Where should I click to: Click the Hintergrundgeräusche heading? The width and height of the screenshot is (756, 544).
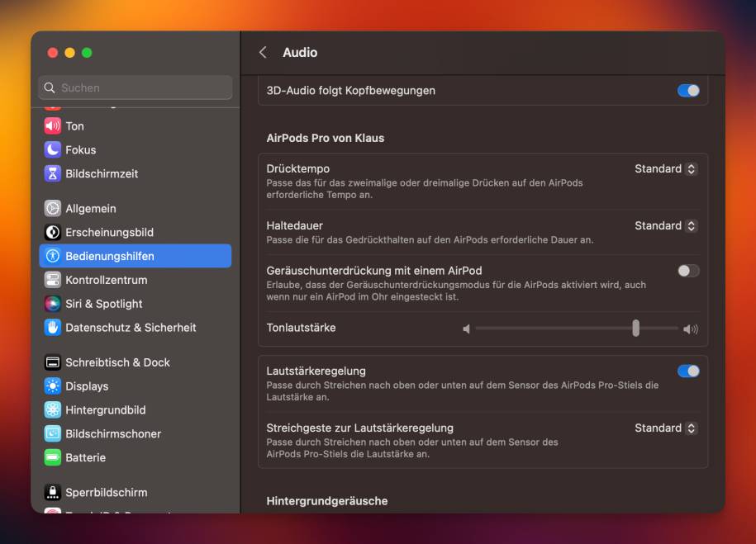(x=327, y=501)
